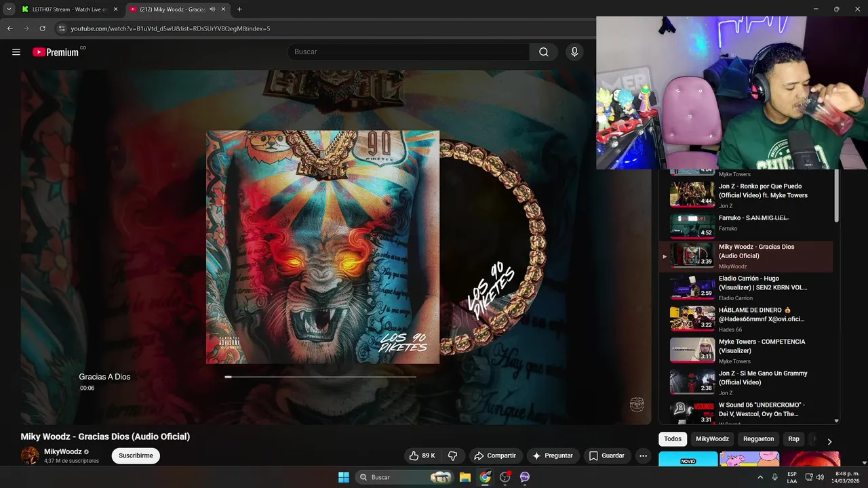868x488 pixels.
Task: Play HÁBLAME DE DINERO video
Action: (746, 319)
